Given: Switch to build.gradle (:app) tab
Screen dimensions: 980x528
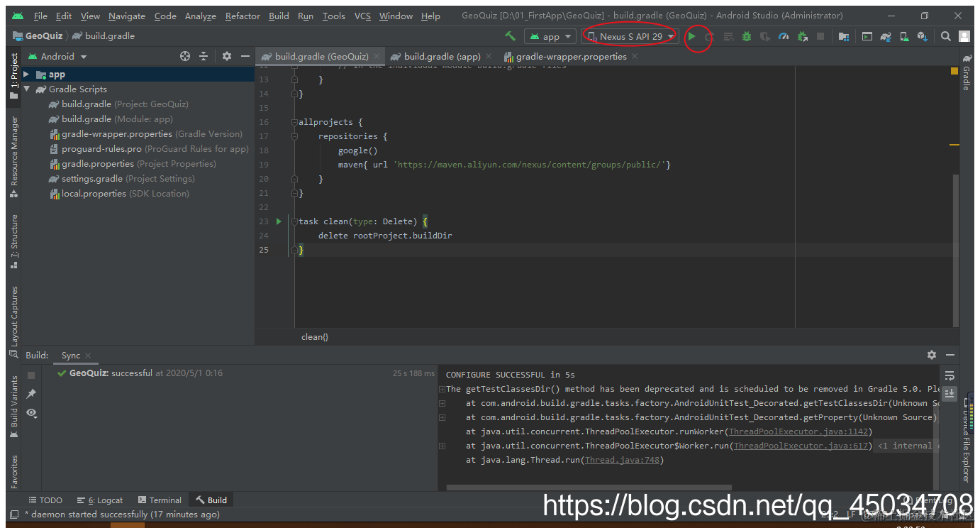Looking at the screenshot, I should click(442, 56).
